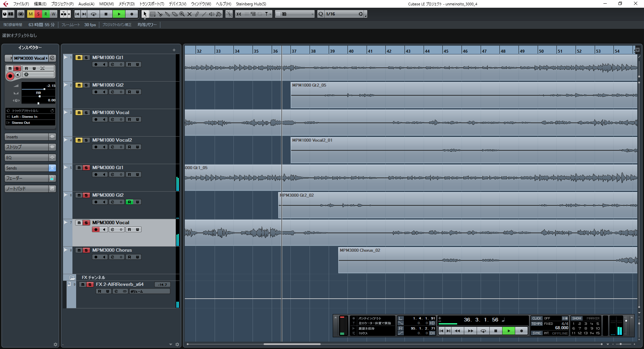Select the Color paint bucket tool
Image resolution: width=644 pixels, height=349 pixels.
[x=219, y=14]
